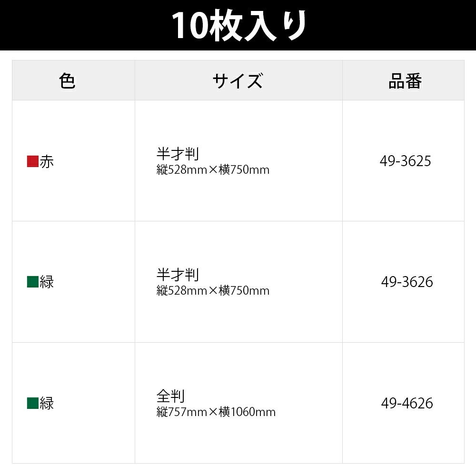Click the number 10 in the header banner

[192, 26]
